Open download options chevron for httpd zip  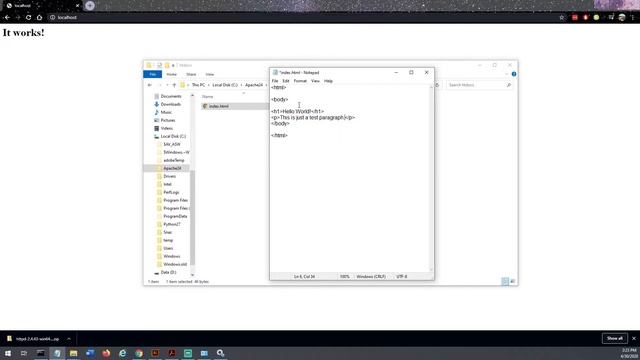(x=69, y=339)
